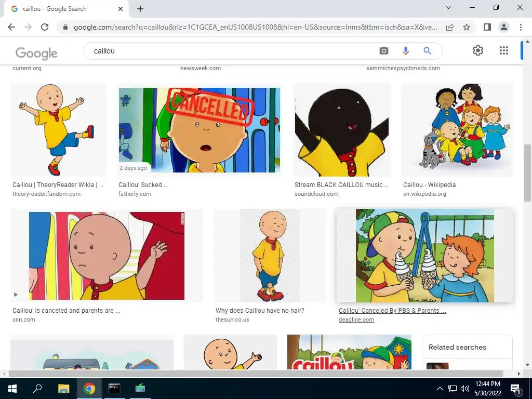Image resolution: width=532 pixels, height=399 pixels.
Task: Open the houses cartoon thumbnail
Action: pyautogui.click(x=92, y=352)
